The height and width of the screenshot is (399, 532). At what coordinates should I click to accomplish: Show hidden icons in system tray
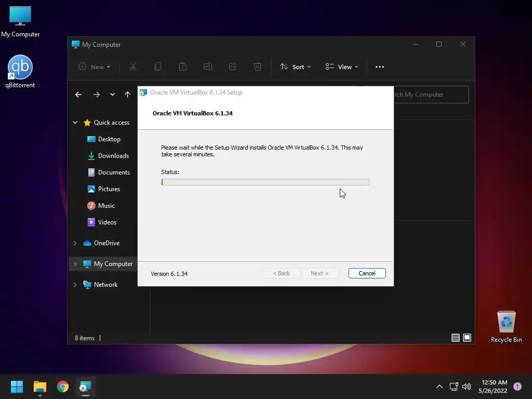[439, 387]
